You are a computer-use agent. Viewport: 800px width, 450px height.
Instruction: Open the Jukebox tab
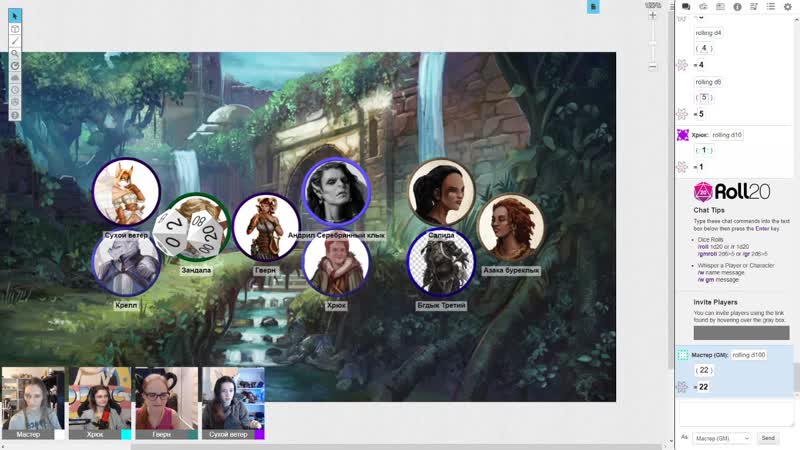coord(754,7)
